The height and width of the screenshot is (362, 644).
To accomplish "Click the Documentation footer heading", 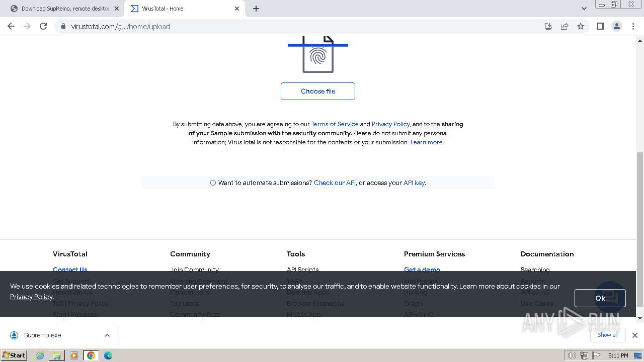I will [547, 254].
